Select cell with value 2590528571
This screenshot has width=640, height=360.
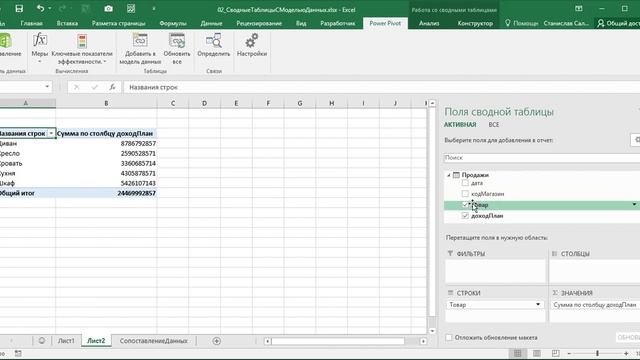[x=106, y=153]
